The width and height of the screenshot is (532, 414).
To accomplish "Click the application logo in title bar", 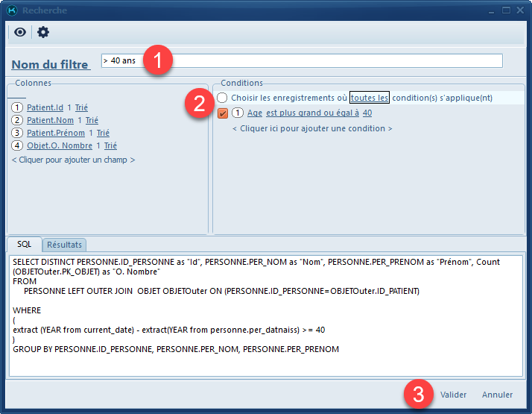I will pyautogui.click(x=11, y=10).
